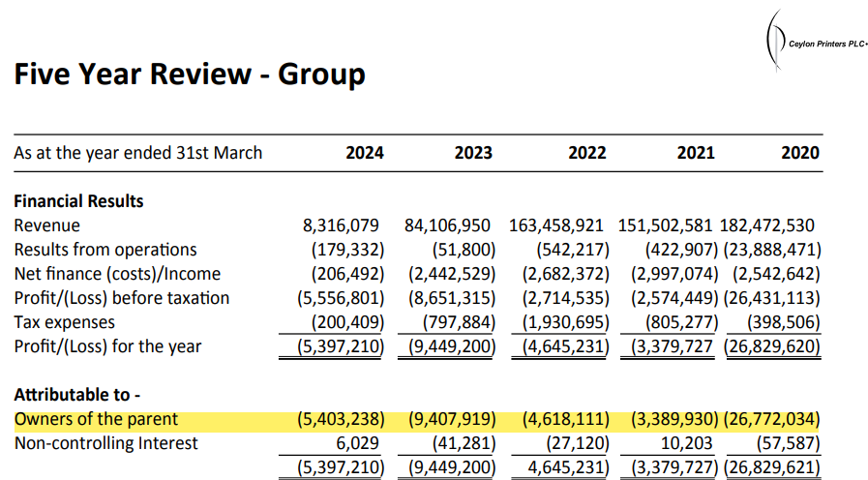Select non-controlling value 6,029

[x=358, y=443]
